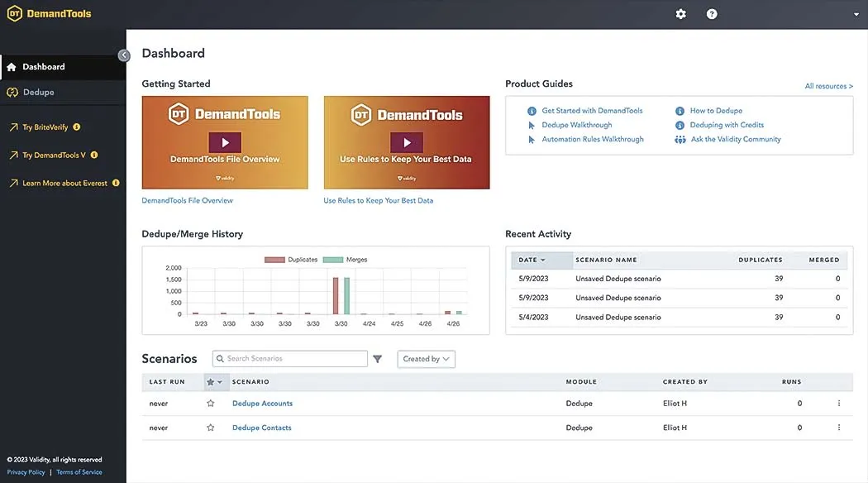The image size is (868, 483).
Task: Click info icon beside Try BriteVerify
Action: point(77,127)
